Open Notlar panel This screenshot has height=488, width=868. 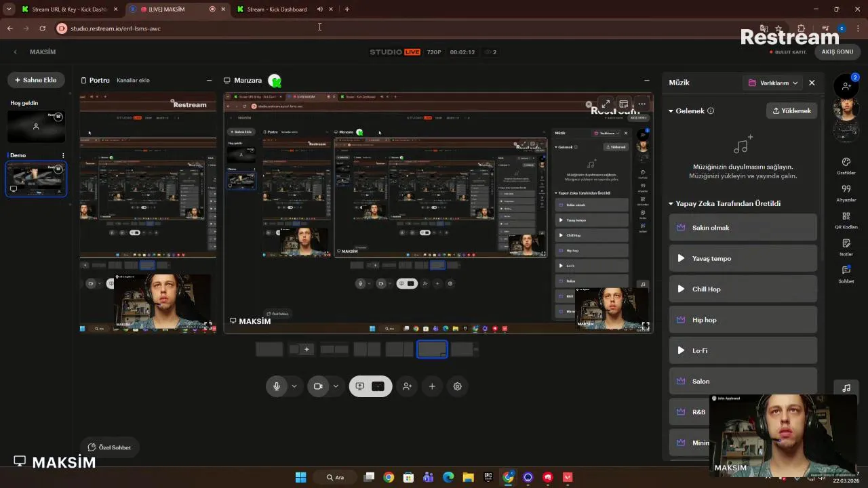point(846,247)
